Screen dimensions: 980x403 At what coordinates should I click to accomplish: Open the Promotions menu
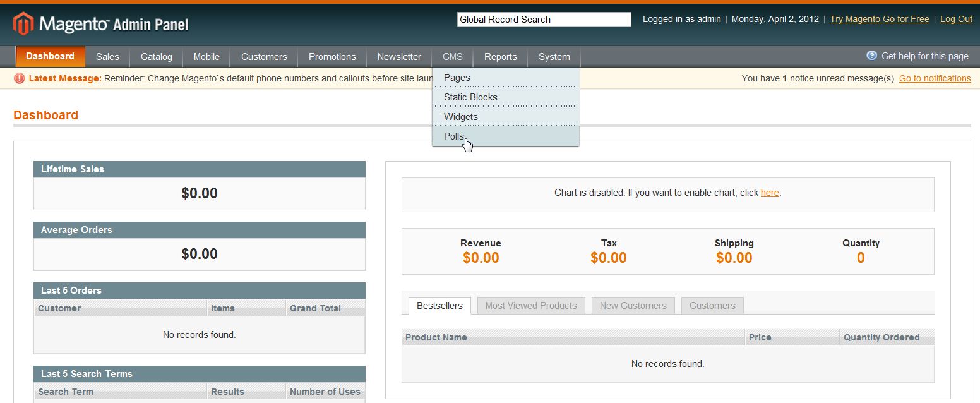332,57
